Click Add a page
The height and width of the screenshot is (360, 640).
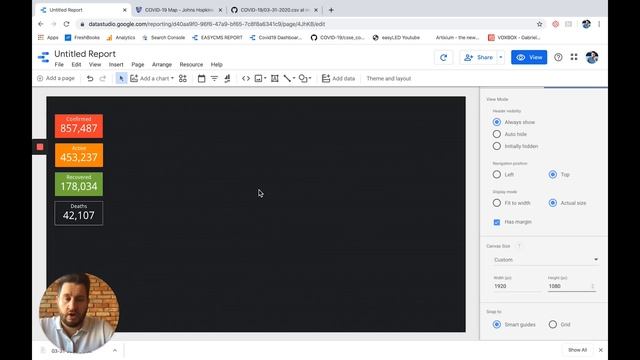56,78
